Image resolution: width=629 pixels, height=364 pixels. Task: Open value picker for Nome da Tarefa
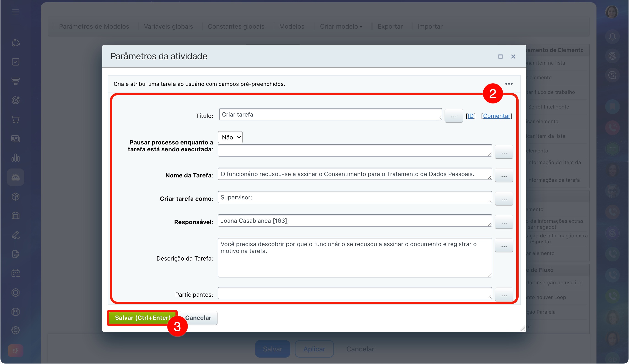504,175
